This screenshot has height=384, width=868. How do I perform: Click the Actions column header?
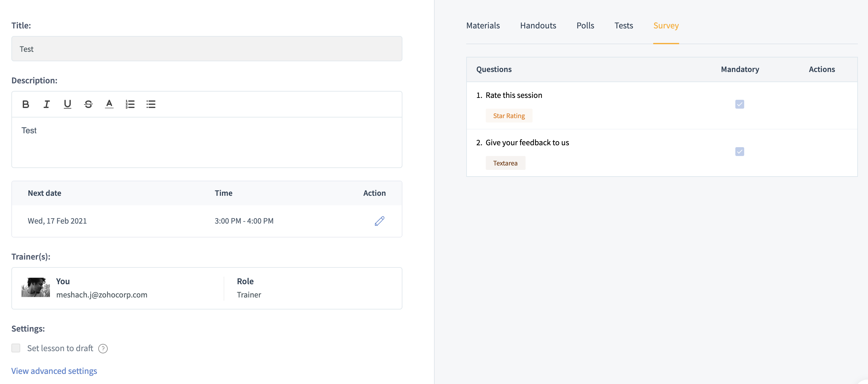822,69
